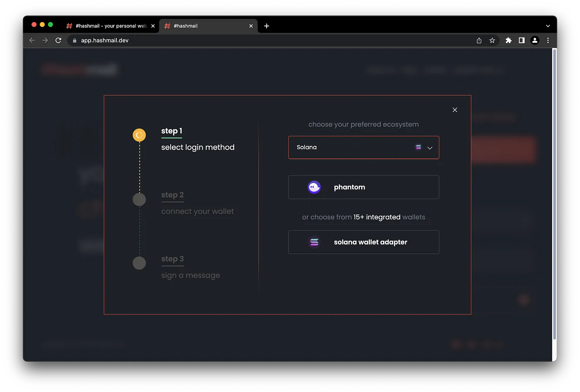Image resolution: width=580 pixels, height=392 pixels.
Task: Click the yellow step 1 progress indicator
Action: tap(139, 135)
